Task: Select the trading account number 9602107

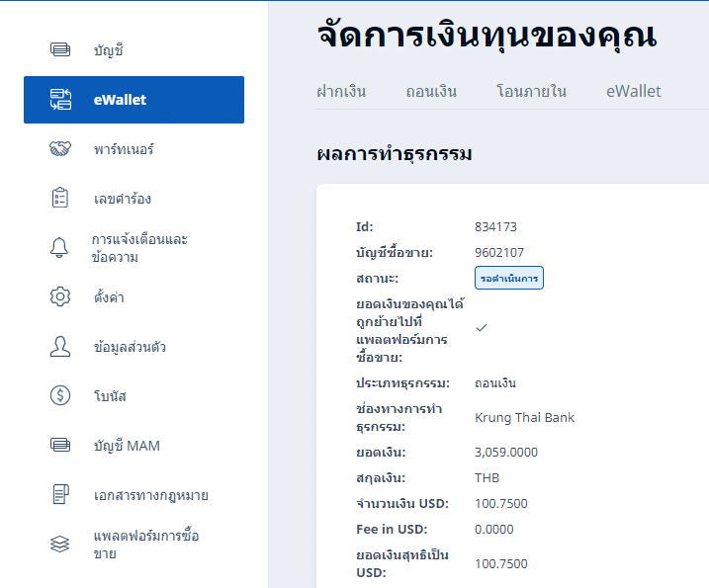Action: pos(499,252)
